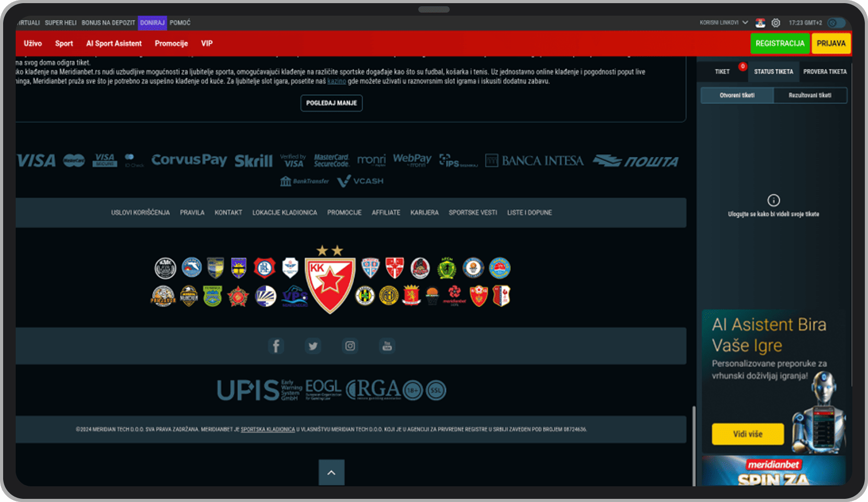Image resolution: width=868 pixels, height=502 pixels.
Task: Switch to the Tiket tab
Action: (722, 72)
